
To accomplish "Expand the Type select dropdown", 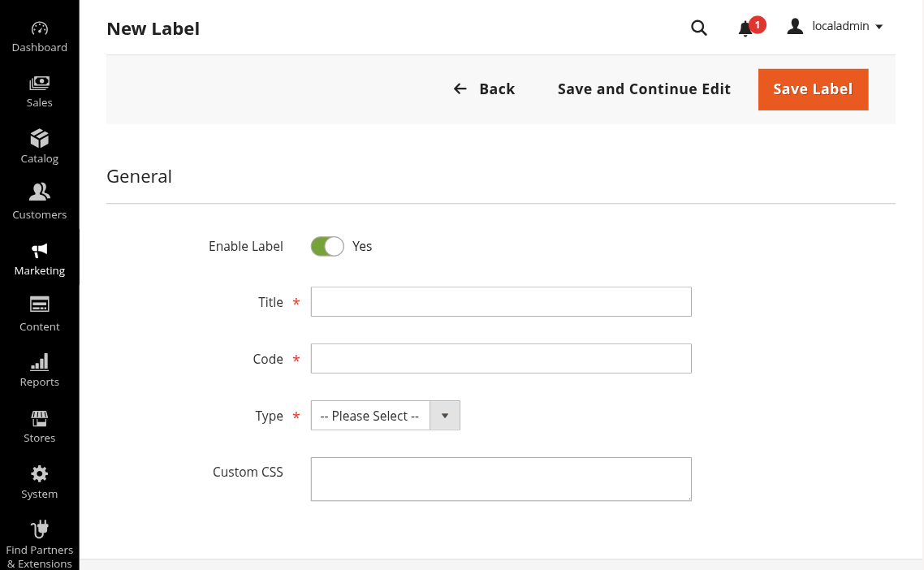I will [x=385, y=416].
